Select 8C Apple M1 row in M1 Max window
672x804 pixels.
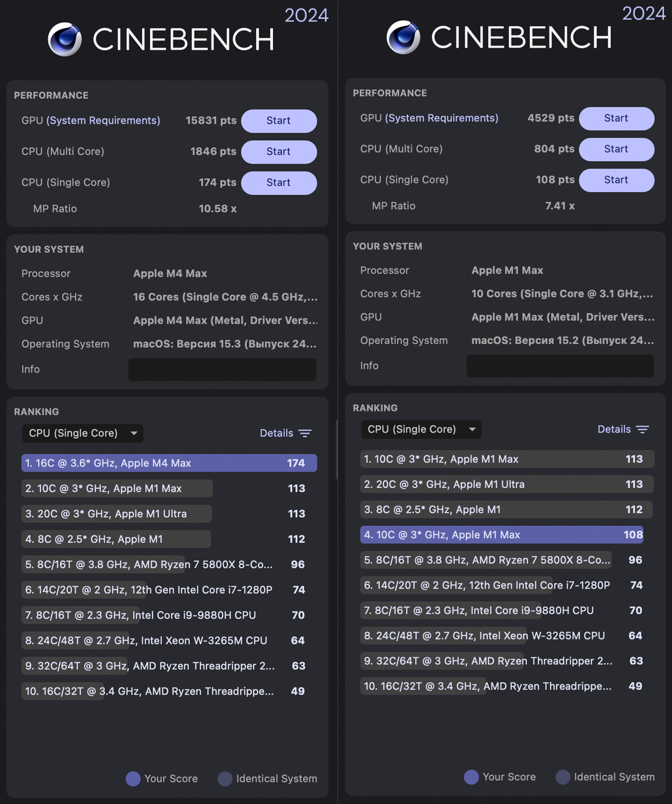[x=506, y=509]
